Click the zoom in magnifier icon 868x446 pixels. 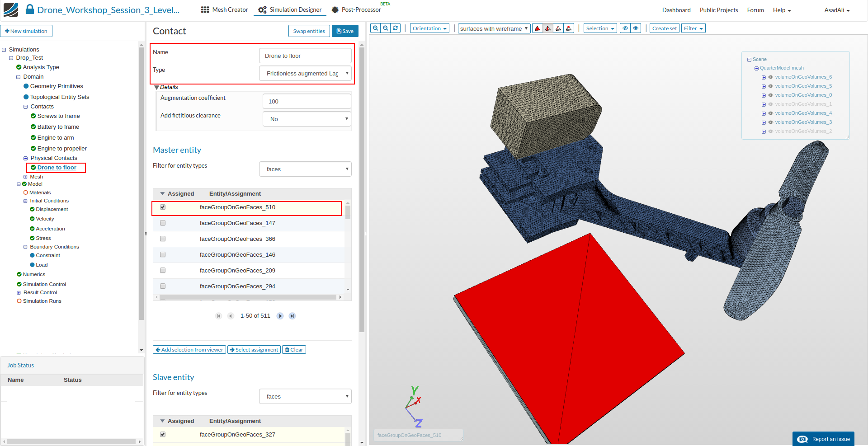(375, 28)
